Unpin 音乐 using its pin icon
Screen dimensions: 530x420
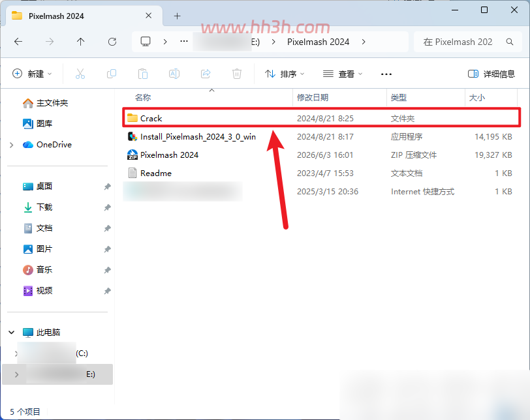click(107, 270)
